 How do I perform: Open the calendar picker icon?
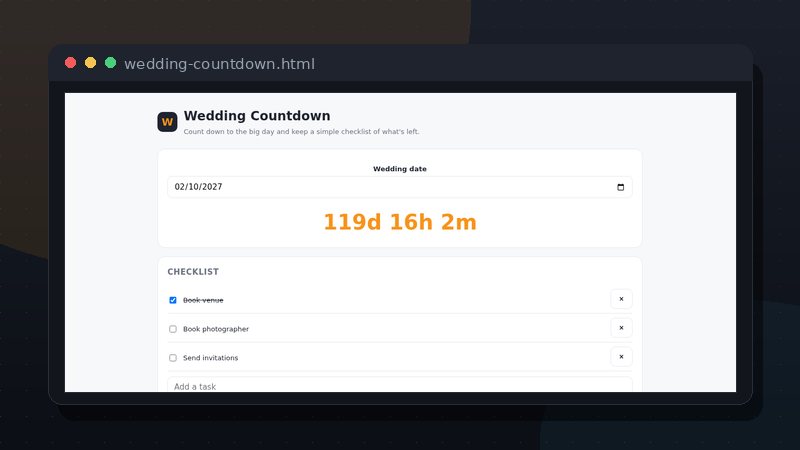[620, 187]
